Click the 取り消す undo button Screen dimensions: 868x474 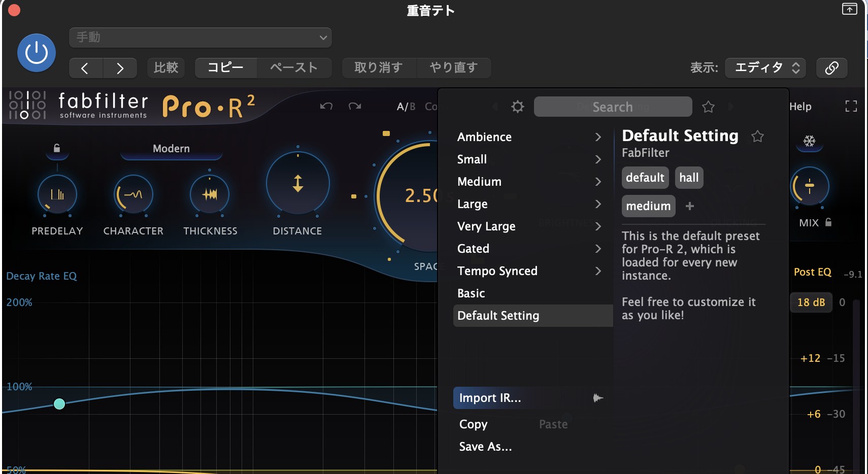379,68
